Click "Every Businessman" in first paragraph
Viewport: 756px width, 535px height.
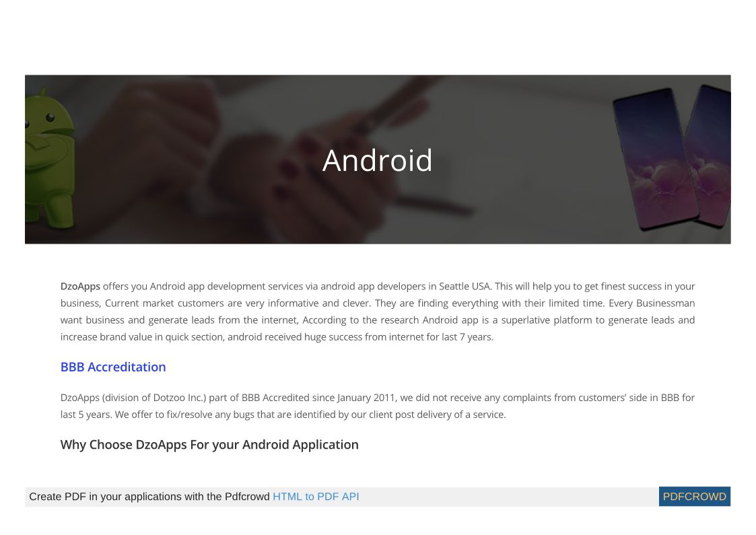click(652, 304)
